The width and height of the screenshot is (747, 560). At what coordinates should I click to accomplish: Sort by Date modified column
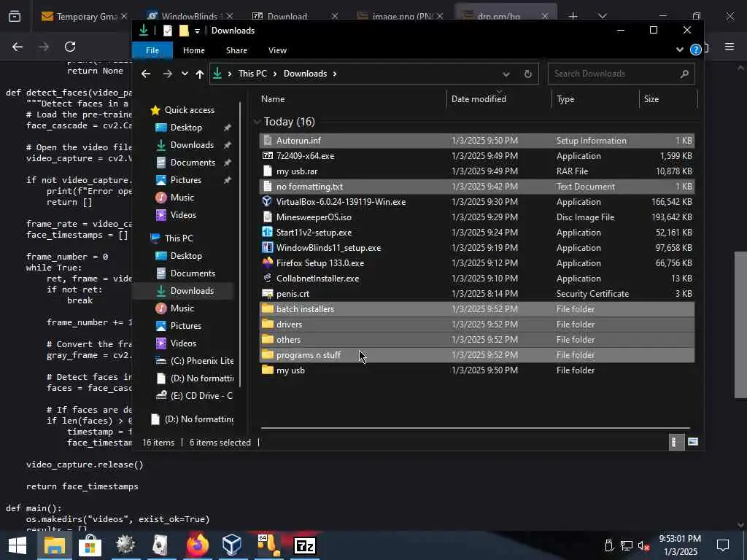[499, 99]
